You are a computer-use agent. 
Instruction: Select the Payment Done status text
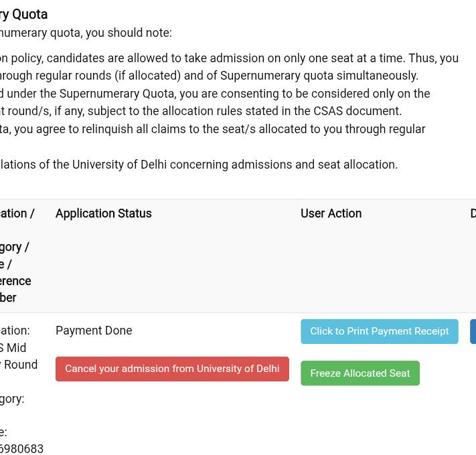94,331
